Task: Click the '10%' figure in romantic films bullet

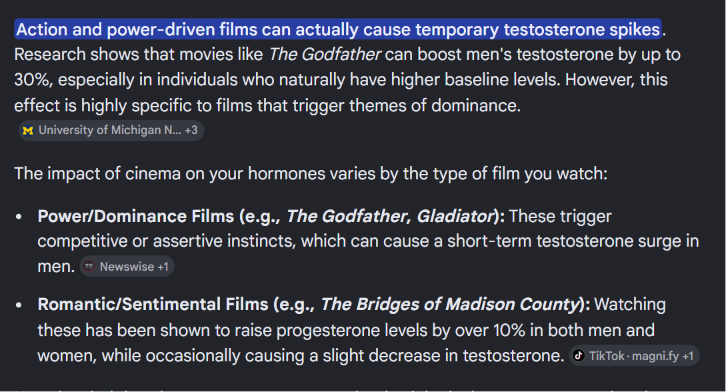Action: point(509,330)
